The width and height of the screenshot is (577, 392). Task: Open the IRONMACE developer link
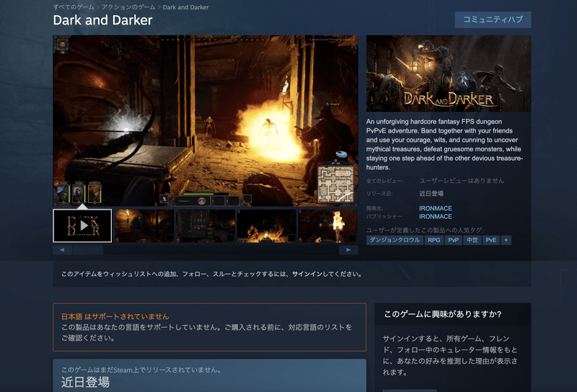pos(436,208)
